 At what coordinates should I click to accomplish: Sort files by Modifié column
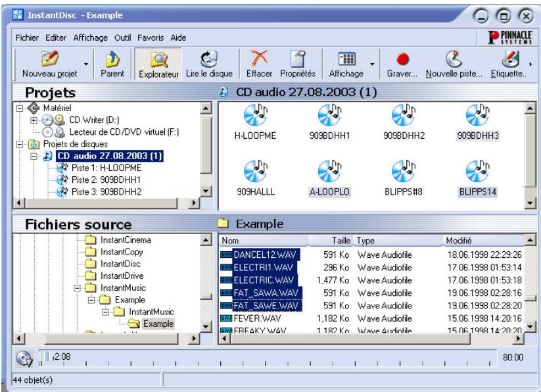[x=483, y=241]
